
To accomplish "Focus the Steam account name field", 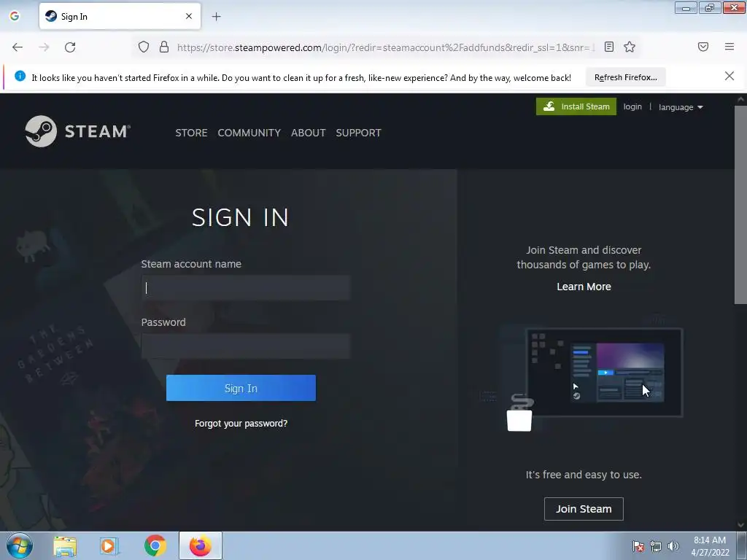I will click(x=246, y=287).
